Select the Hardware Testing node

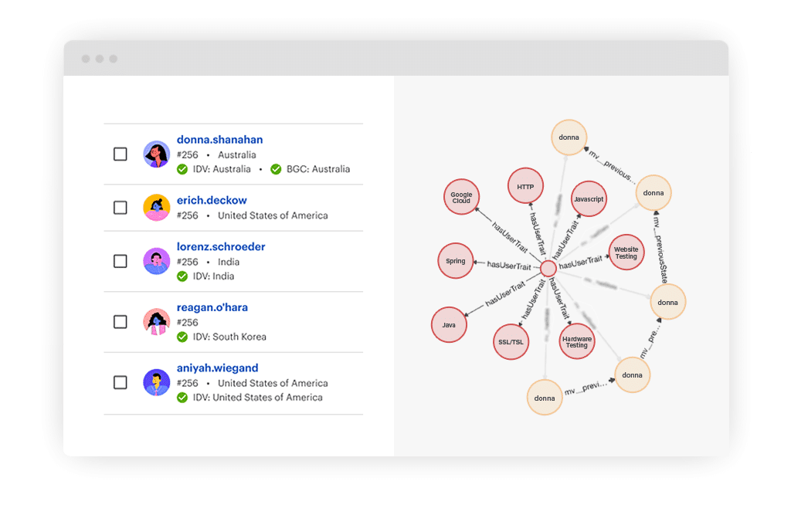(577, 342)
